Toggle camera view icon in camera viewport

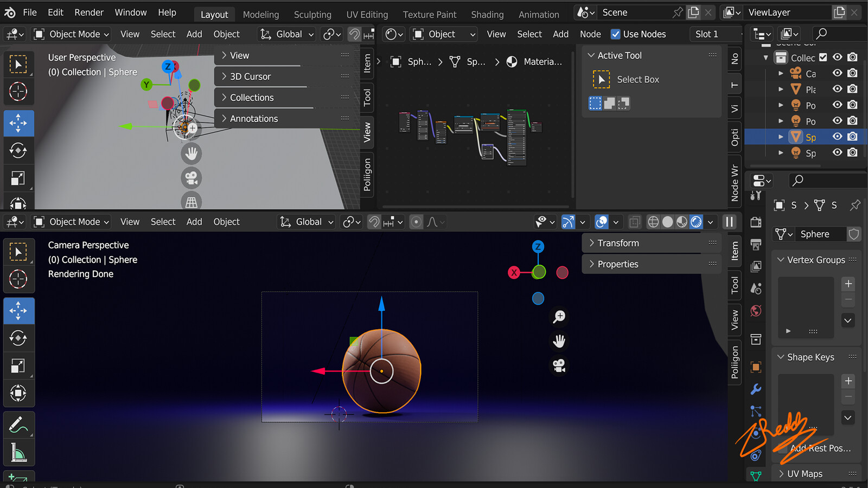pyautogui.click(x=559, y=366)
